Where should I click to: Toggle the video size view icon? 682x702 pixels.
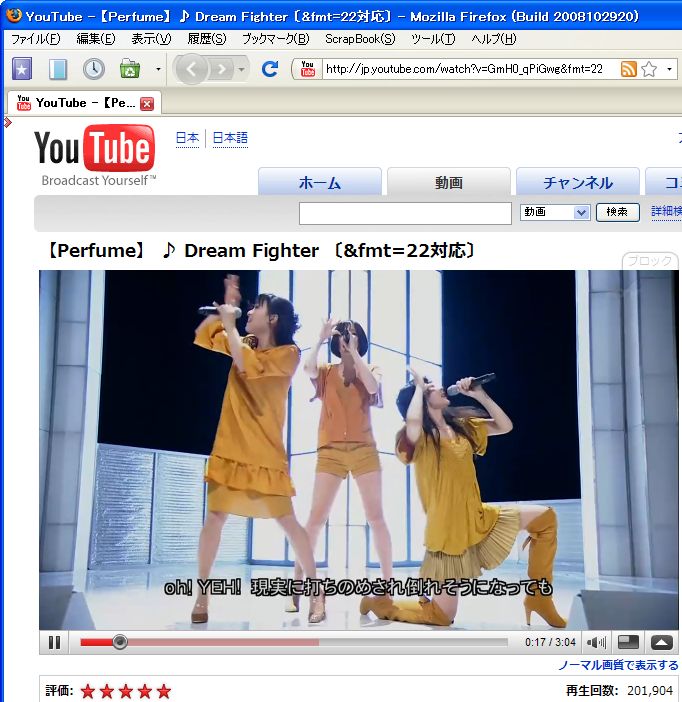click(628, 643)
